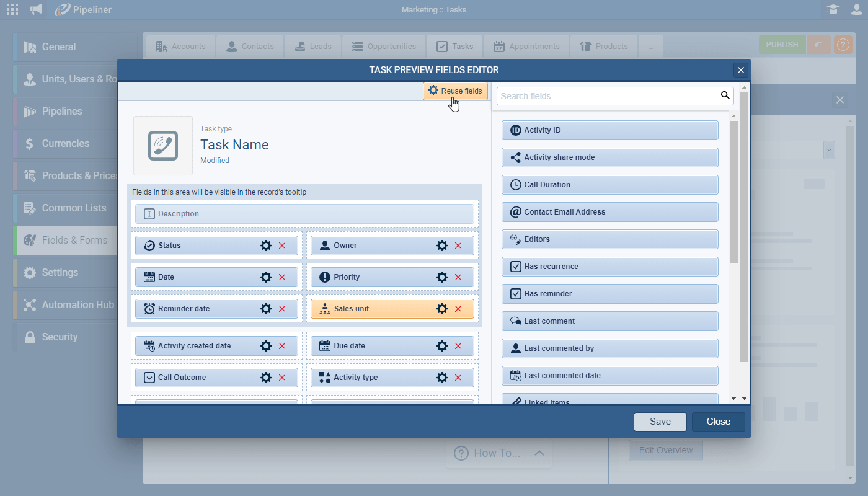Click the user profile icon top-right

pos(856,9)
